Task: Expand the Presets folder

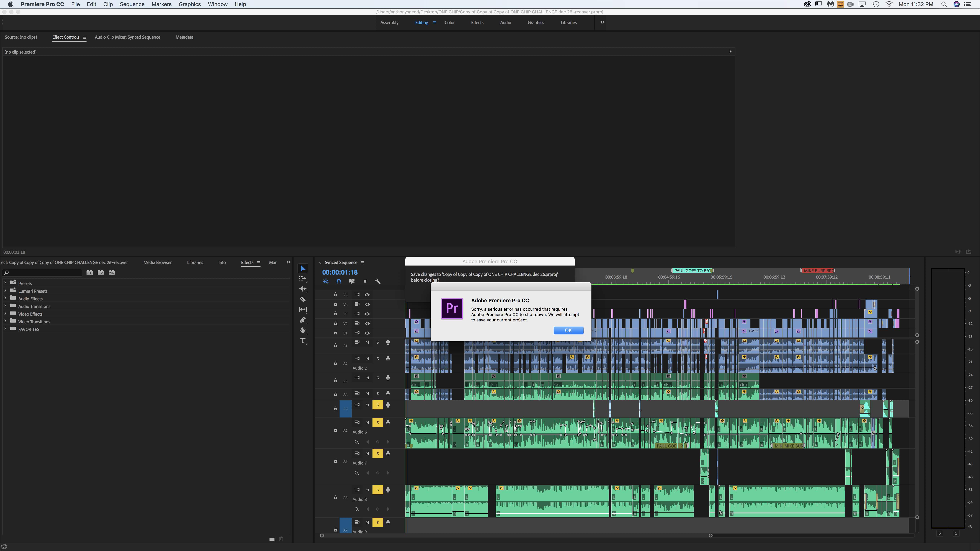Action: coord(5,283)
